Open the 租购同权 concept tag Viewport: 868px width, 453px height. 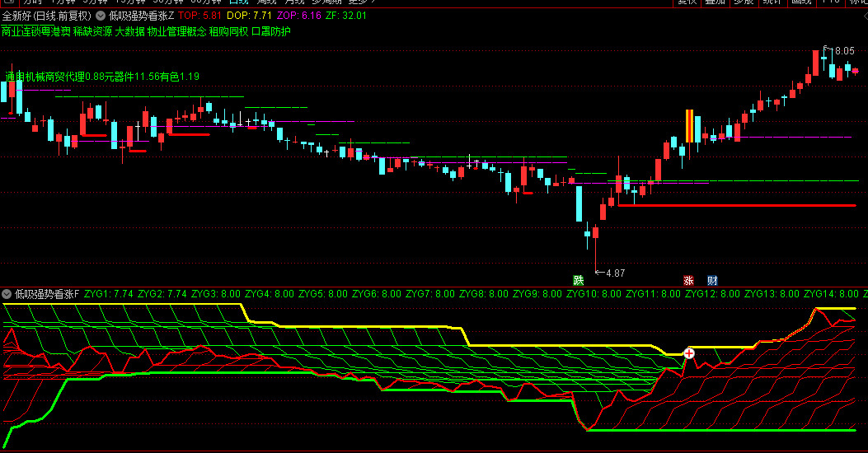228,31
